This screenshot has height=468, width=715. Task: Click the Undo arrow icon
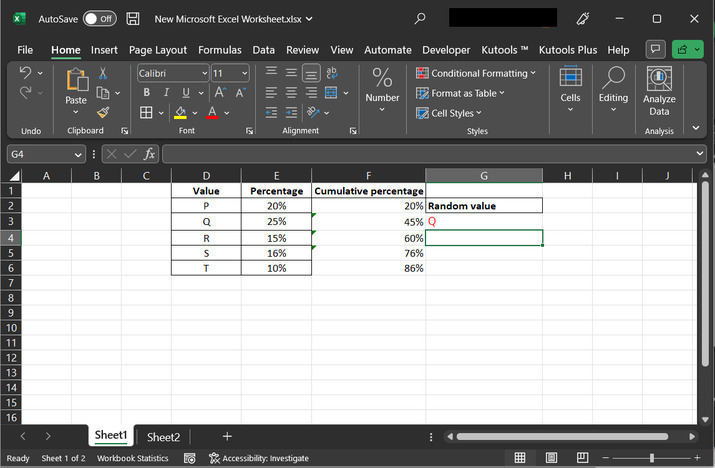26,73
